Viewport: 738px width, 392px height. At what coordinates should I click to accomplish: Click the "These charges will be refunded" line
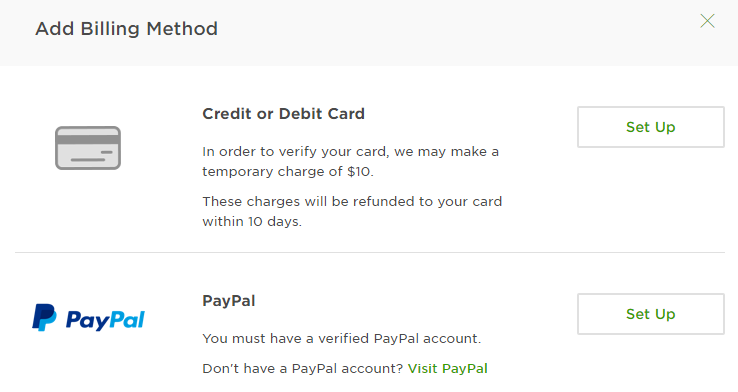352,201
